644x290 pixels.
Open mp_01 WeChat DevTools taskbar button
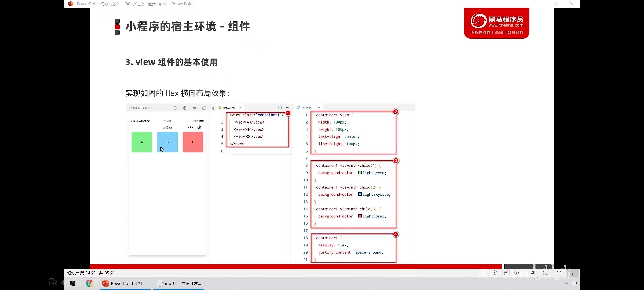point(179,283)
